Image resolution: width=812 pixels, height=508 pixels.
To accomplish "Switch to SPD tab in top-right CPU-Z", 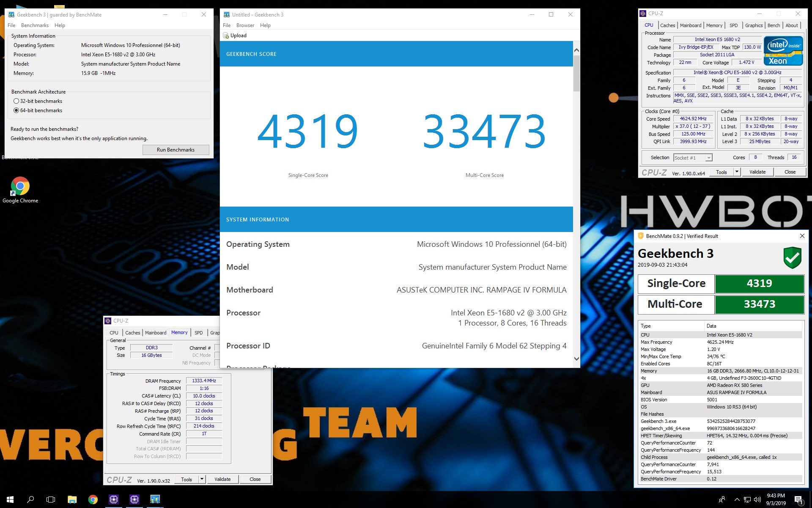I will coord(734,25).
